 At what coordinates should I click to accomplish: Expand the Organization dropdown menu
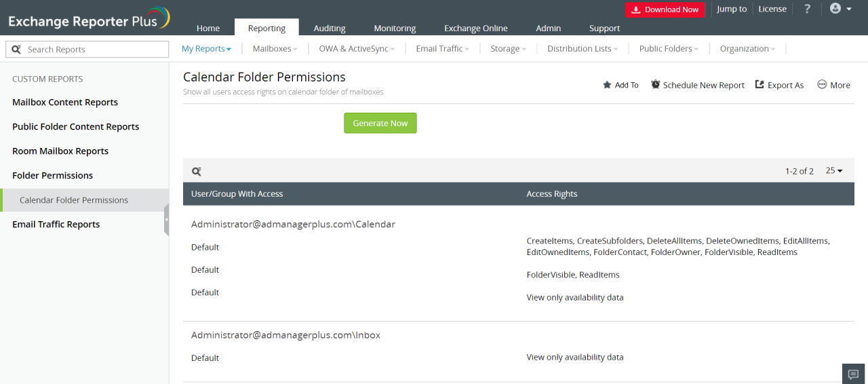pos(748,49)
